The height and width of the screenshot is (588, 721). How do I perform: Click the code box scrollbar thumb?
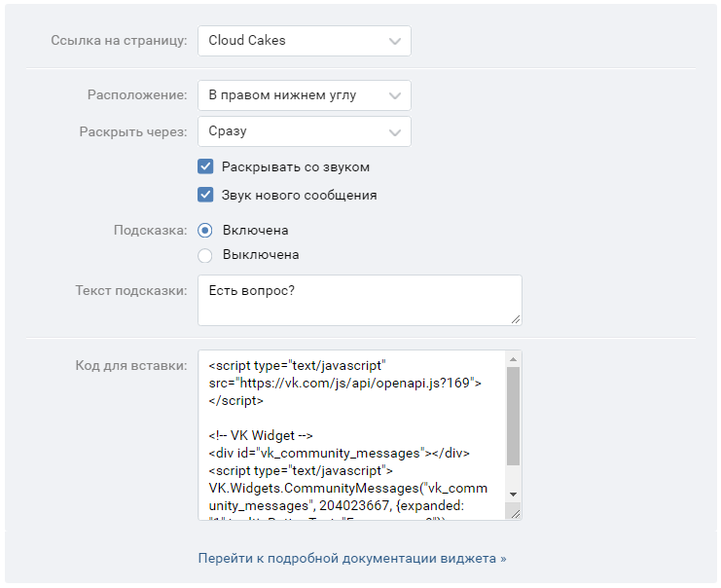[513, 416]
